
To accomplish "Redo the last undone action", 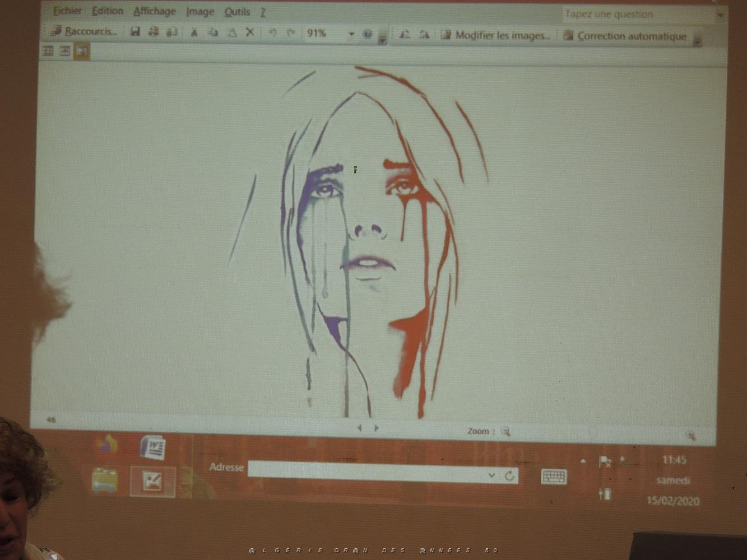I will [x=291, y=33].
